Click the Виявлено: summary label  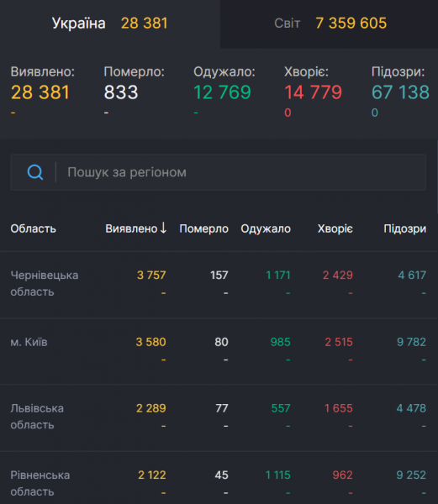(42, 71)
